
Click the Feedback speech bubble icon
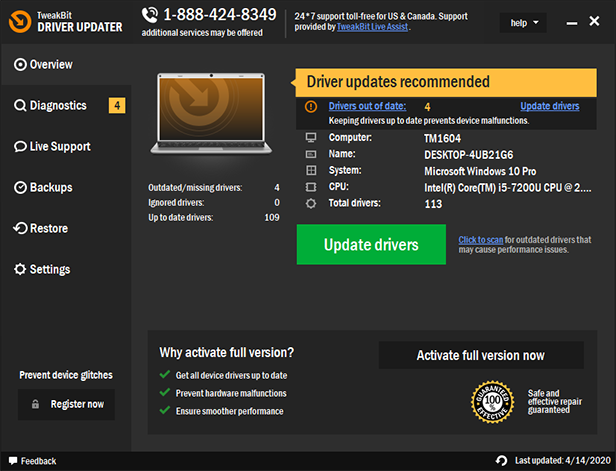[x=13, y=460]
